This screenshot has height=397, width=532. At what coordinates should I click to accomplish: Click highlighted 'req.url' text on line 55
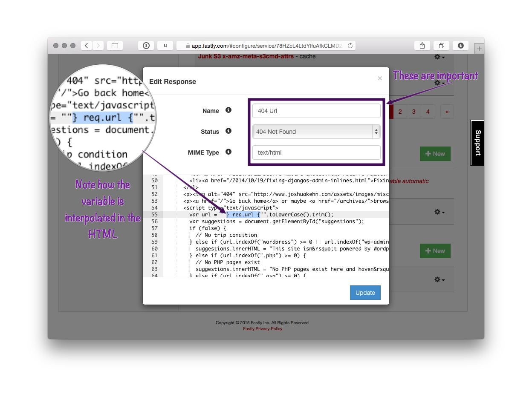243,214
